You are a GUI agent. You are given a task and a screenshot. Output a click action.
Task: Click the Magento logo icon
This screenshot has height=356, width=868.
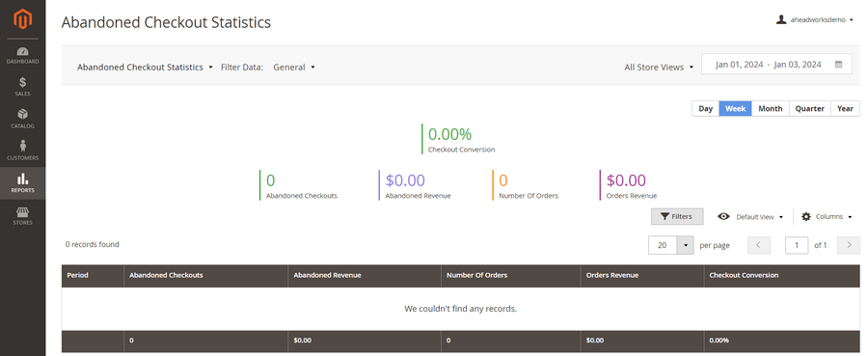pyautogui.click(x=23, y=19)
